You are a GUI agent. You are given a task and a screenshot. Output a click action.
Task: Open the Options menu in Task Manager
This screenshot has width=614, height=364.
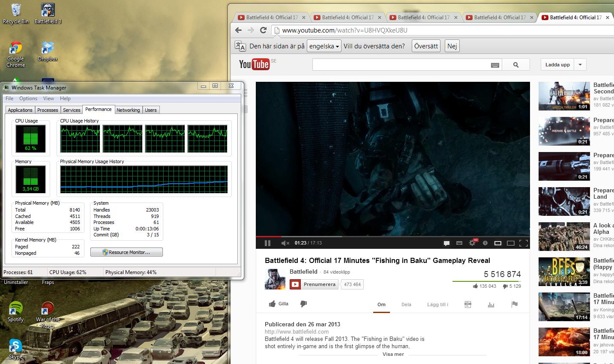click(x=28, y=98)
